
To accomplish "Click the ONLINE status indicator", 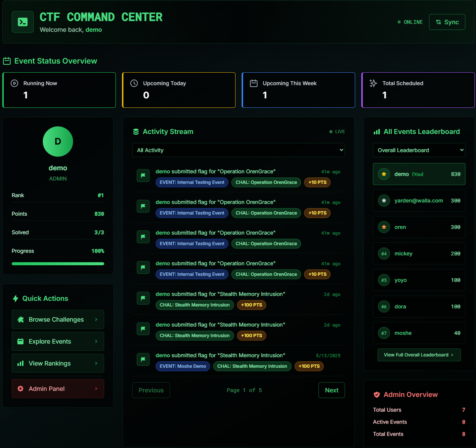I will (x=410, y=22).
